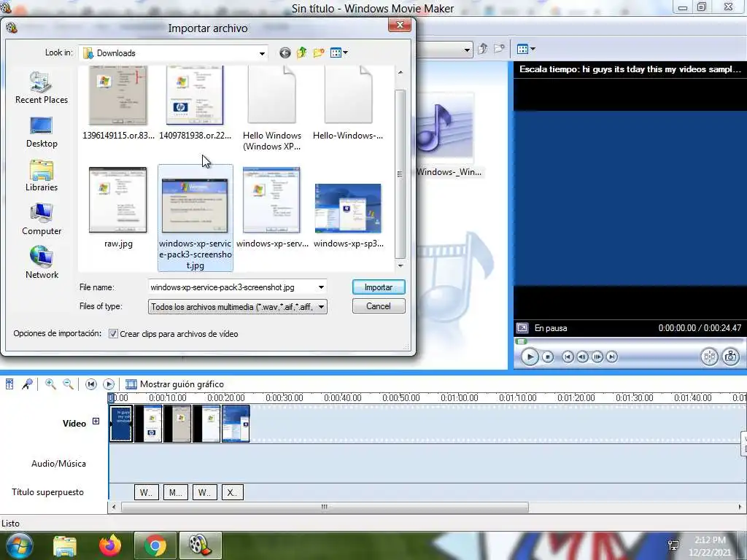Open the Files of type dropdown
Image resolution: width=747 pixels, height=560 pixels.
point(237,307)
